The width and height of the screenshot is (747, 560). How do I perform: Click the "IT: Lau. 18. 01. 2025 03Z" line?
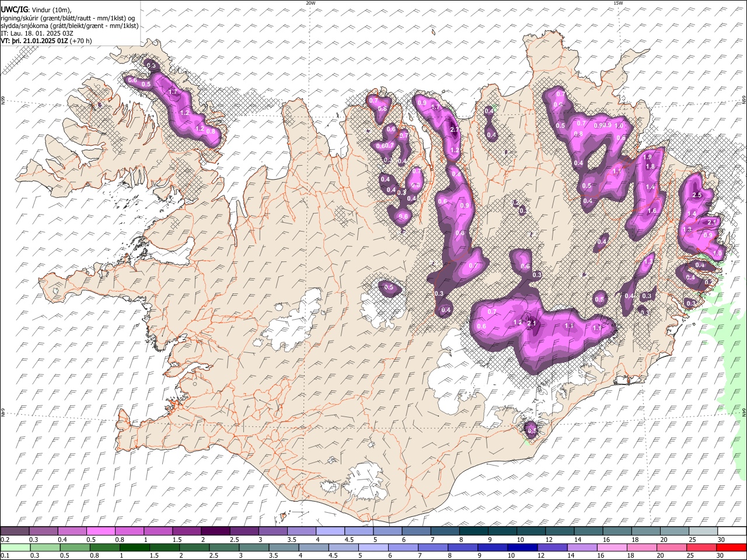point(37,33)
